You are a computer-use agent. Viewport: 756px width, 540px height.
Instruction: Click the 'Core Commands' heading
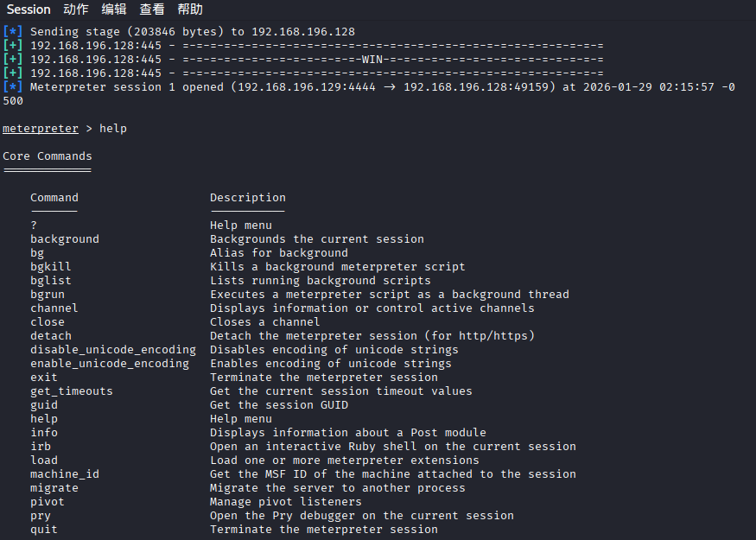point(48,156)
